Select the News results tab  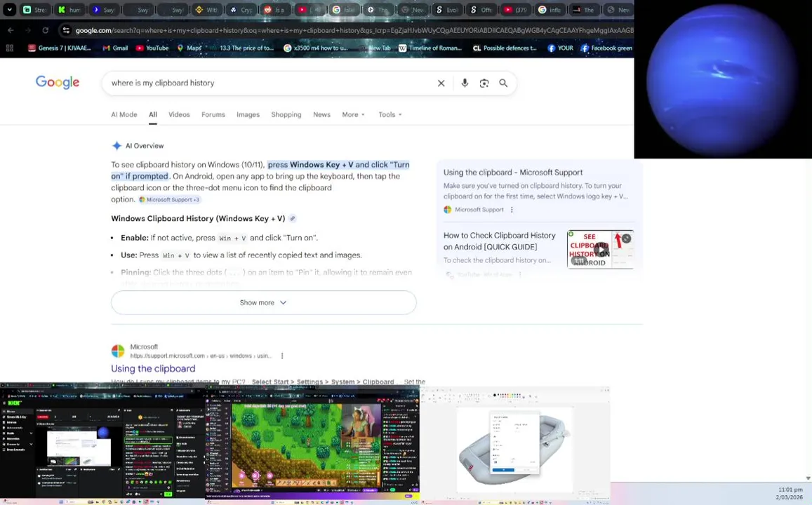tap(321, 115)
